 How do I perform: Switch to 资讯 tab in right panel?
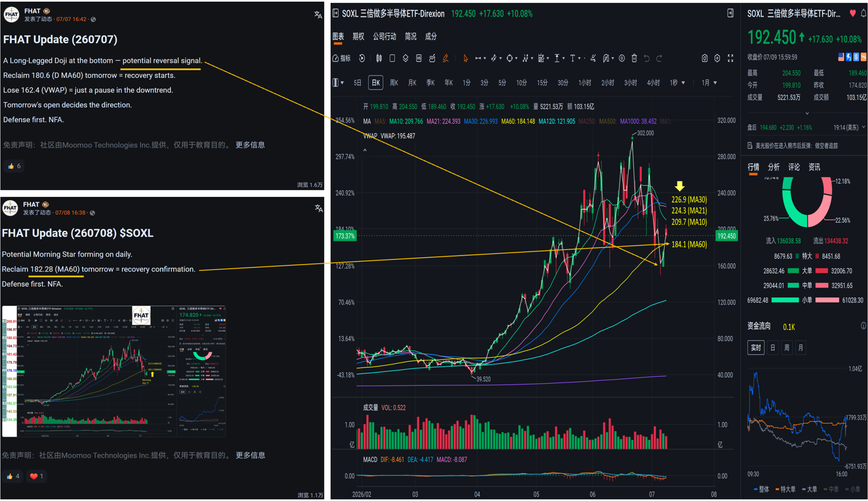[x=814, y=167]
